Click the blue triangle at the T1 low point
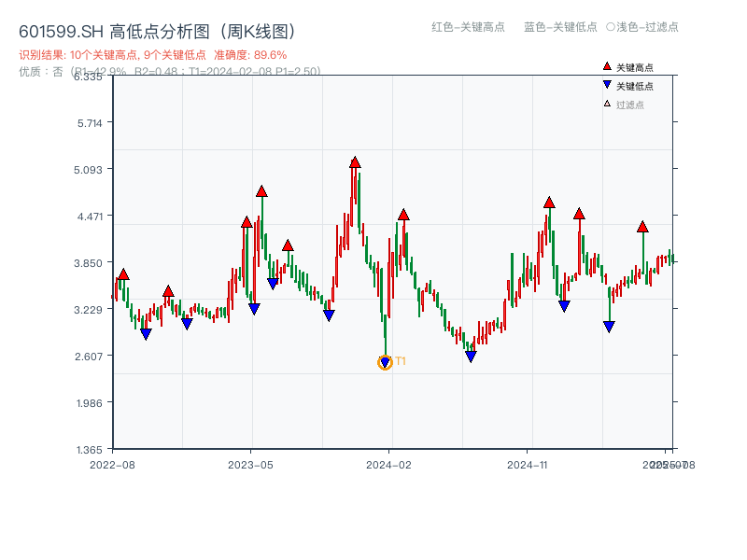 point(385,361)
